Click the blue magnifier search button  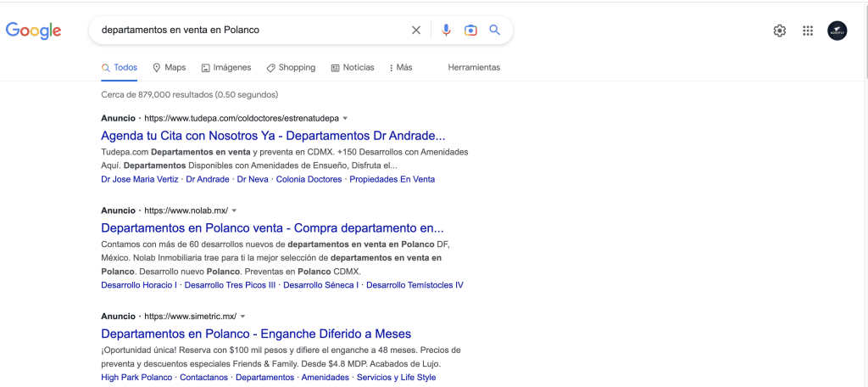[495, 30]
